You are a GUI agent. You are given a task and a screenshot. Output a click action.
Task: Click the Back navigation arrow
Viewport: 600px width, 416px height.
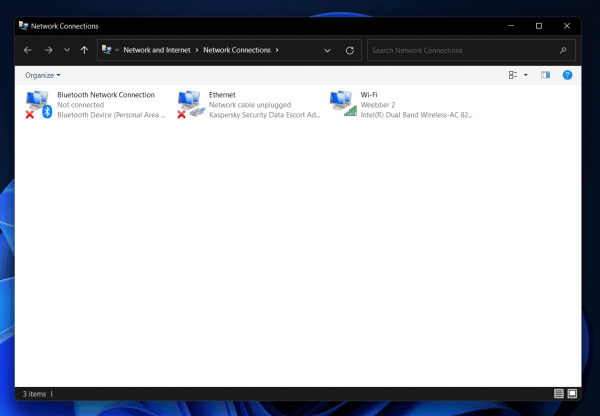28,49
